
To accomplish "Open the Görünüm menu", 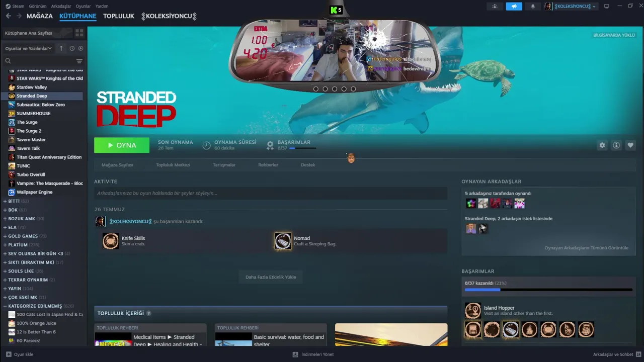I will [37, 7].
